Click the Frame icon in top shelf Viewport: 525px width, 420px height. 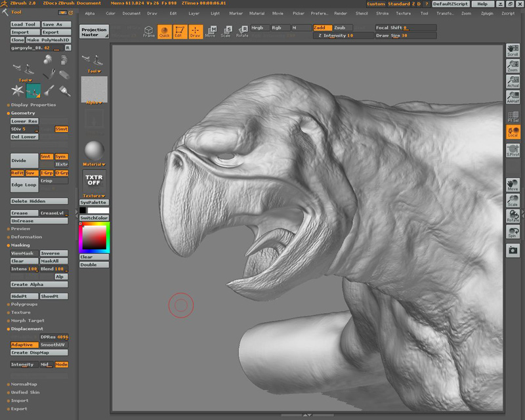[149, 31]
